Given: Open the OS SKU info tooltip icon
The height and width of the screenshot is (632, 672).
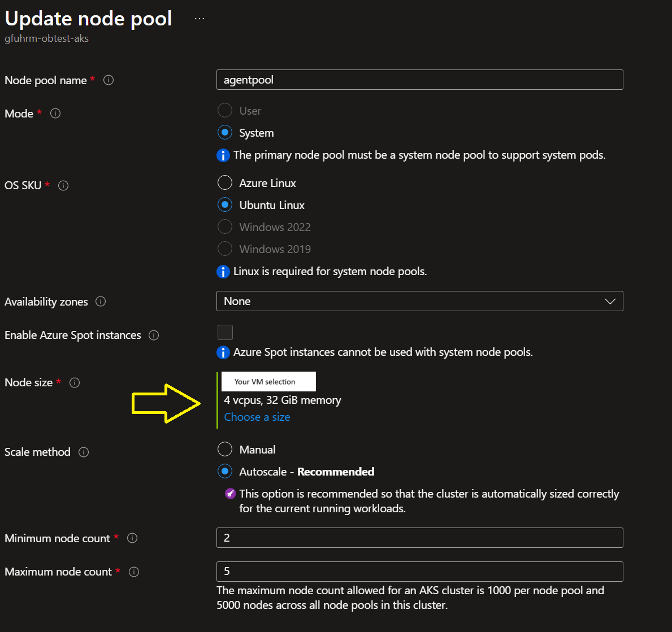Looking at the screenshot, I should (63, 185).
